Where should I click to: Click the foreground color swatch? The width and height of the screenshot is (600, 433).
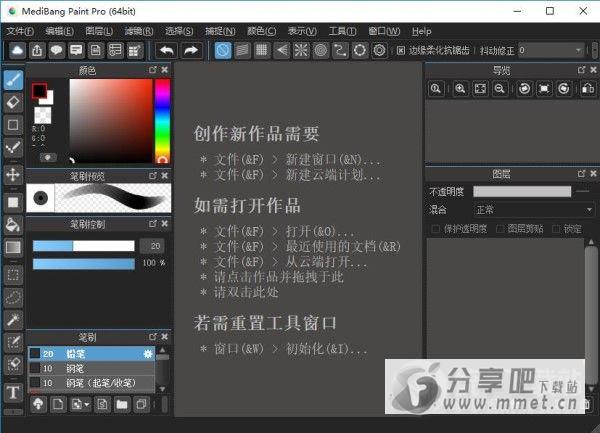[39, 91]
